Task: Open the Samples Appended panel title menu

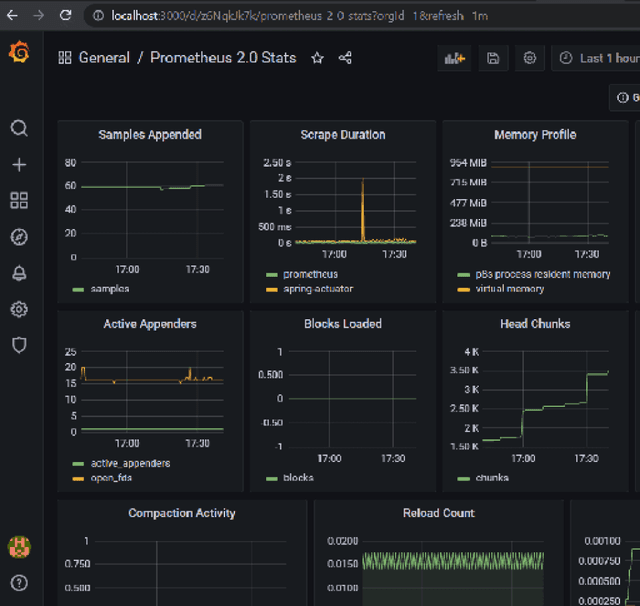Action: (150, 135)
